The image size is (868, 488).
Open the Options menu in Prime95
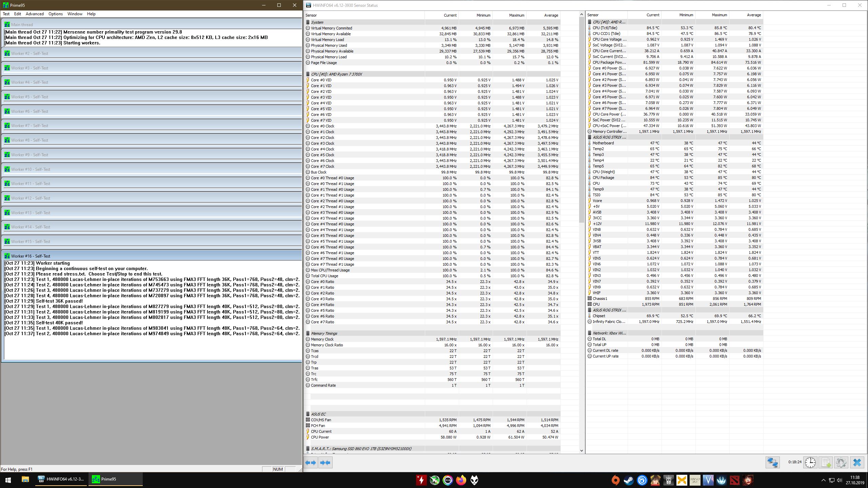55,14
